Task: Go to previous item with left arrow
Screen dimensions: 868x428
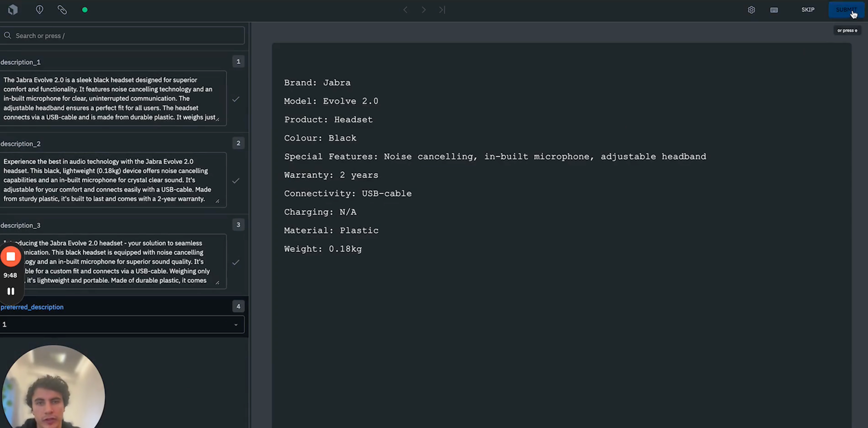Action: pyautogui.click(x=405, y=10)
